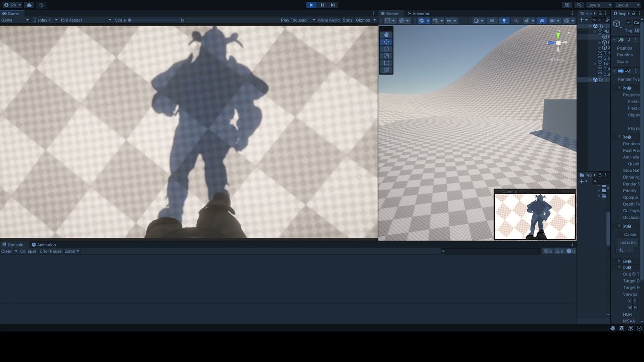This screenshot has height=362, width=644.
Task: Open the Game view mode dropdown
Action: coord(15,20)
